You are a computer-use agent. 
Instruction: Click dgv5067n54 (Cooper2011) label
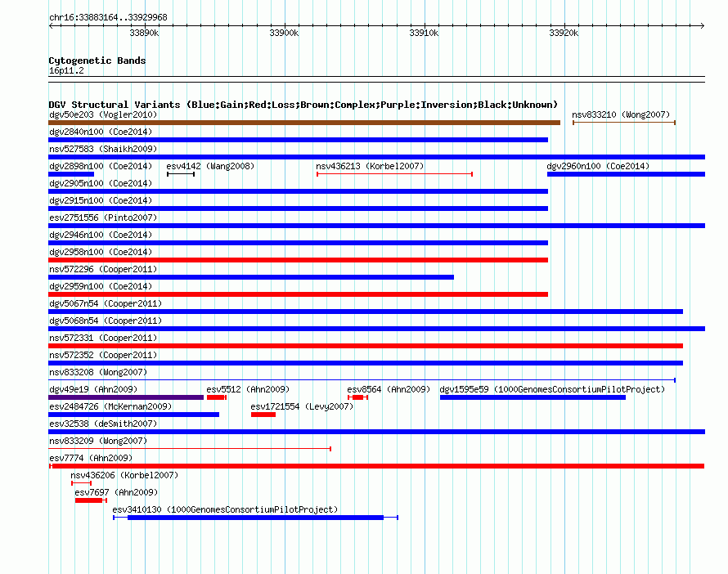pos(106,303)
